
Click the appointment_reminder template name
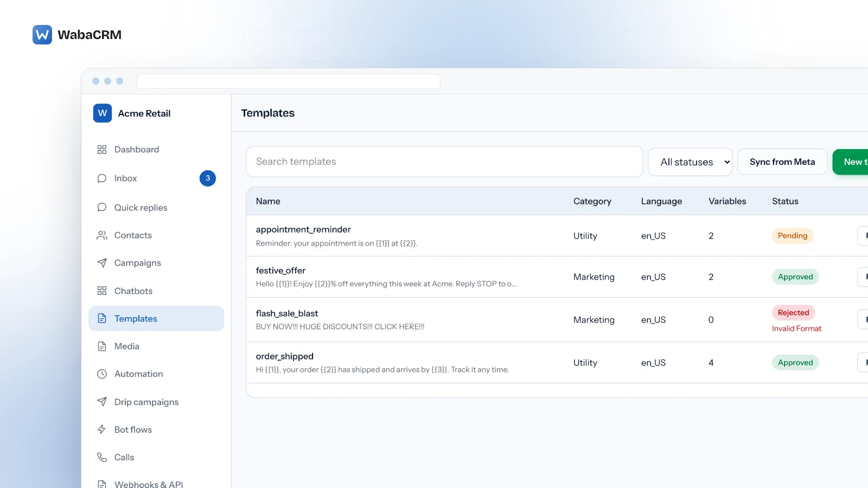[303, 229]
